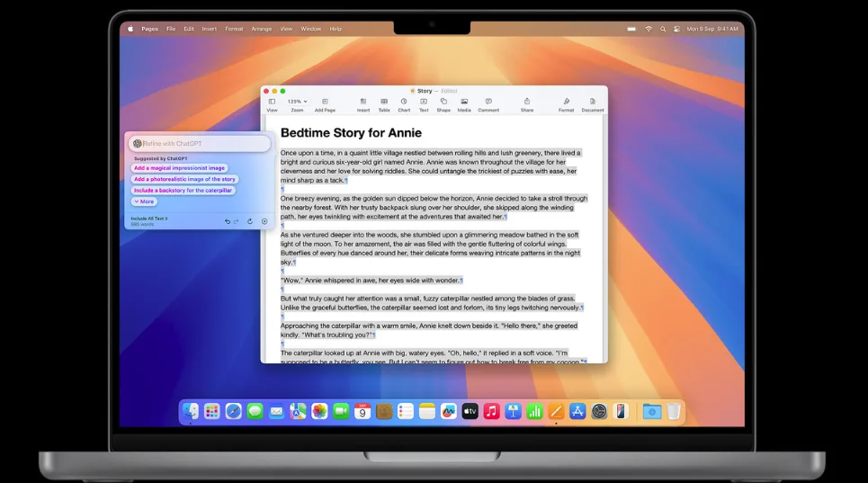Click the Pages icon in the Dock
868x483 pixels.
556,411
